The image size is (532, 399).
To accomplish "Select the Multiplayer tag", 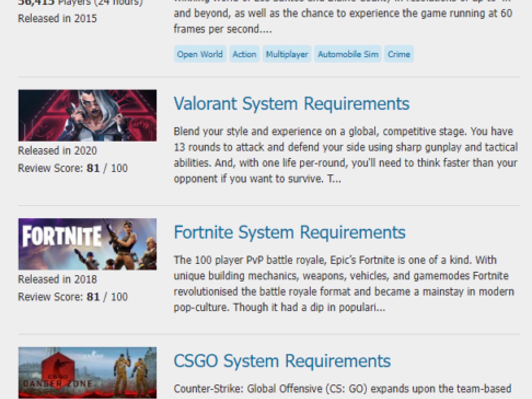I will (287, 54).
